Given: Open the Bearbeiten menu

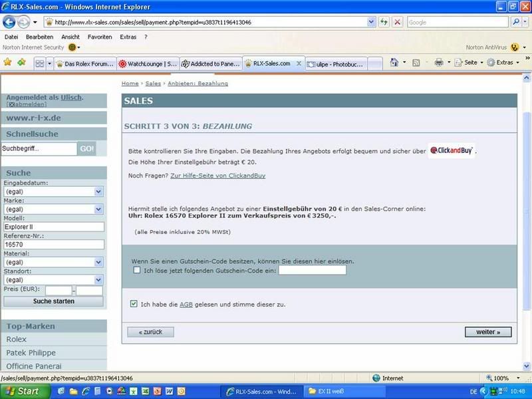Looking at the screenshot, I should [x=40, y=37].
